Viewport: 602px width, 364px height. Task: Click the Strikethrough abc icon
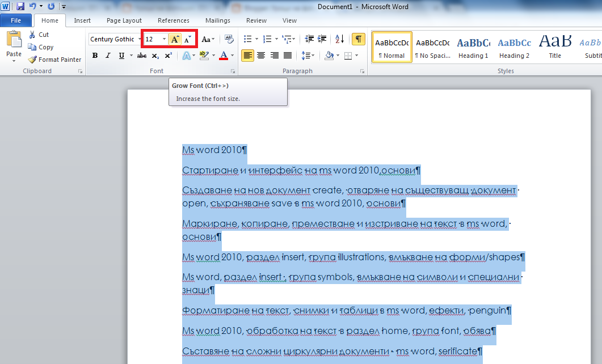[x=142, y=56]
